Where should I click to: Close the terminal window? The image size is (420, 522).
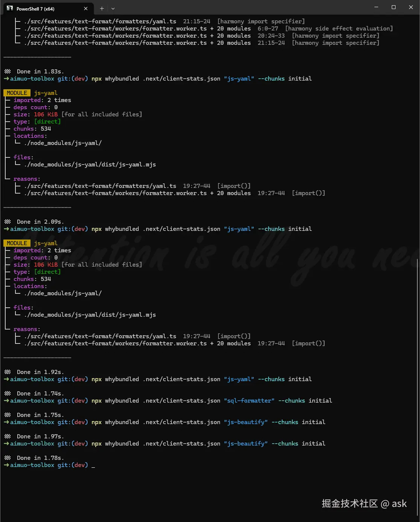(x=411, y=7)
